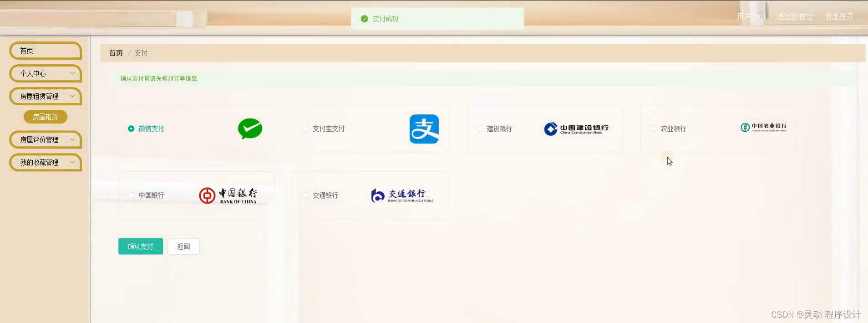Click the 微信支付 option label
The image size is (868, 323).
(x=152, y=129)
